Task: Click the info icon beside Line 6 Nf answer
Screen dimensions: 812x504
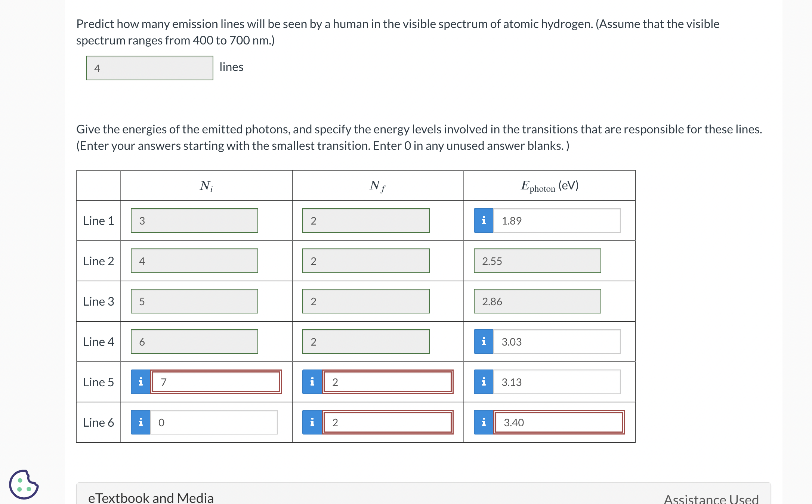Action: (312, 422)
